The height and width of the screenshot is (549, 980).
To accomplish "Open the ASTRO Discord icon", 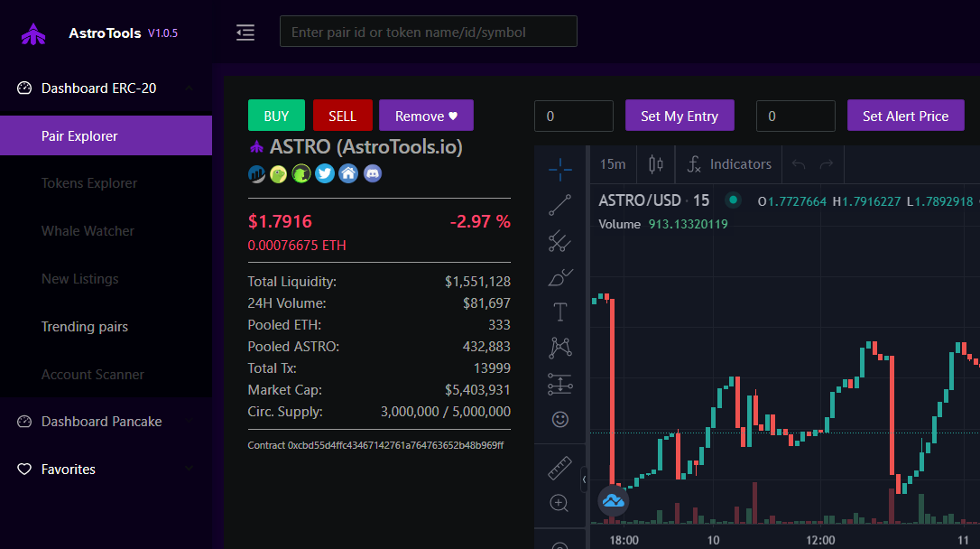I will tap(373, 174).
